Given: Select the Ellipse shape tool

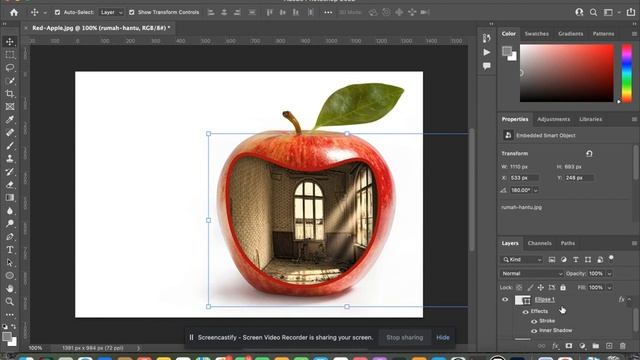Looking at the screenshot, I should coord(10,276).
